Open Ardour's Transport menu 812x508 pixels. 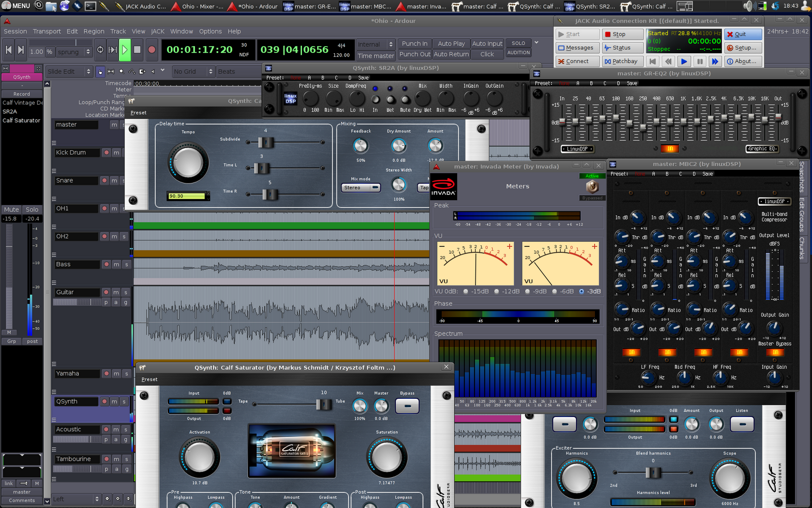click(x=47, y=31)
